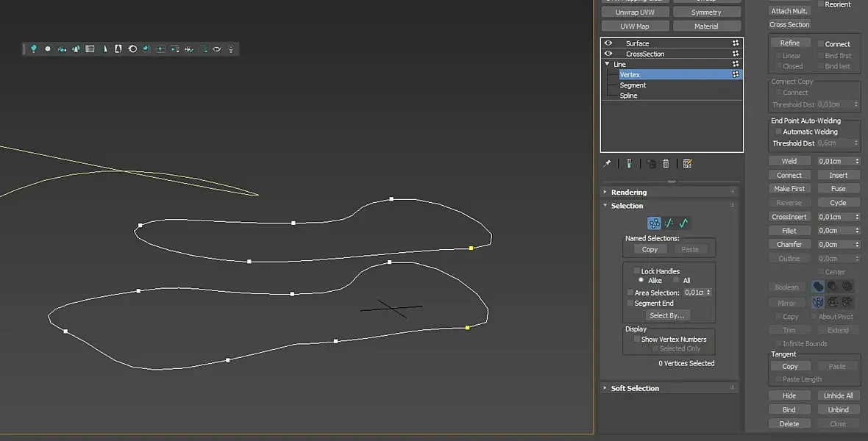Enable Show Vertex Numbers checkbox

coord(636,339)
